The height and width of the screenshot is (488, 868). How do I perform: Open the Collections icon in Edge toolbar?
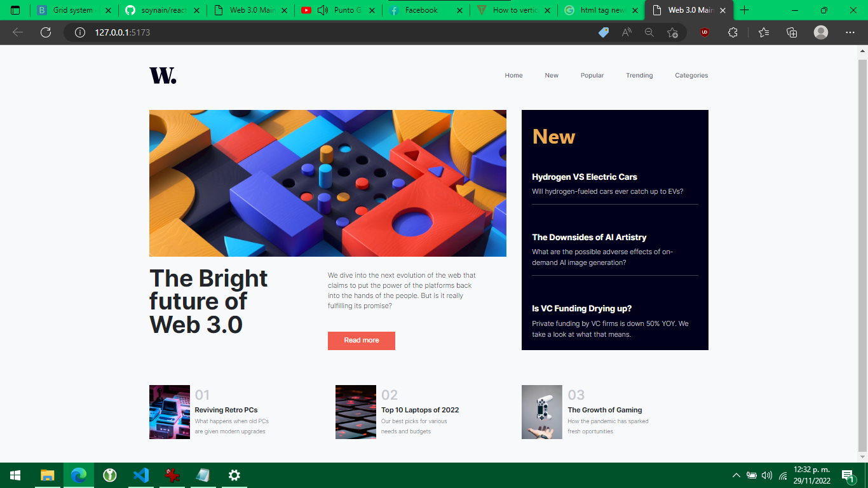click(792, 32)
